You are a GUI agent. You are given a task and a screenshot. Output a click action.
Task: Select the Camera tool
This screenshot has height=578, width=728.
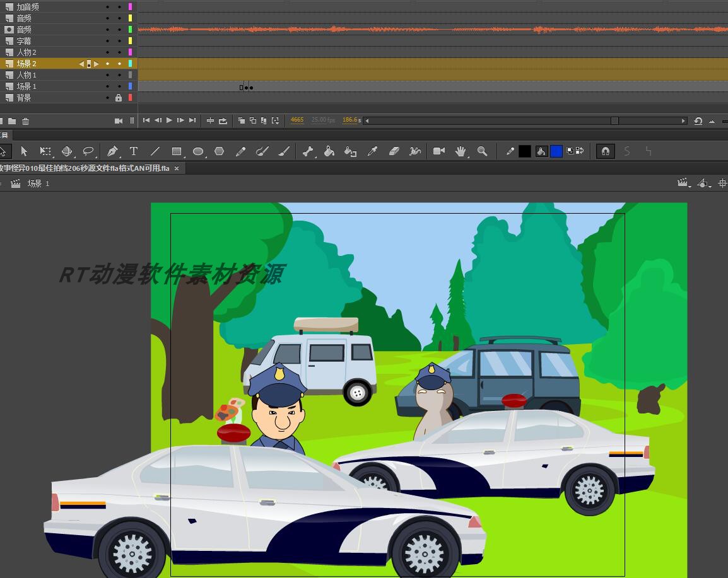coord(438,151)
